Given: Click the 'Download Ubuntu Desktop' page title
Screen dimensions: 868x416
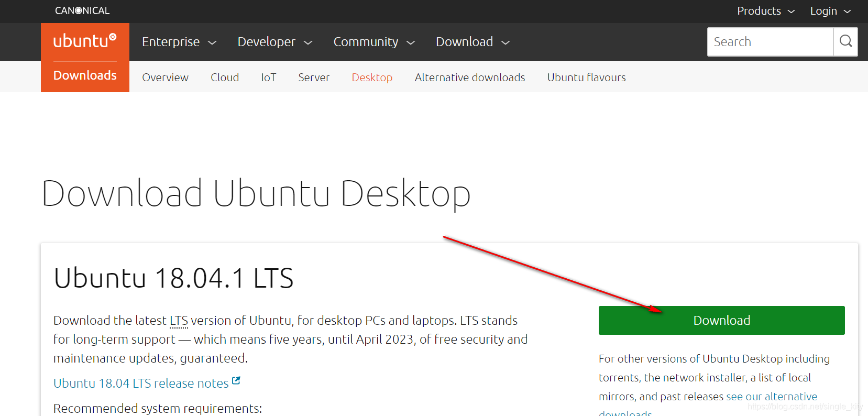Looking at the screenshot, I should (x=256, y=194).
